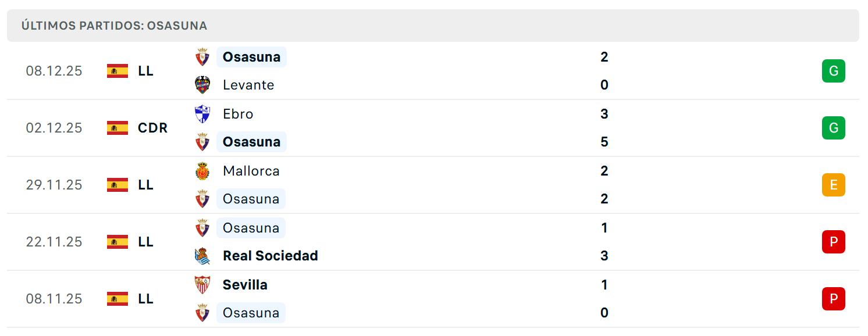Select the Levante team name
Screen dimensions: 868x336
click(248, 85)
